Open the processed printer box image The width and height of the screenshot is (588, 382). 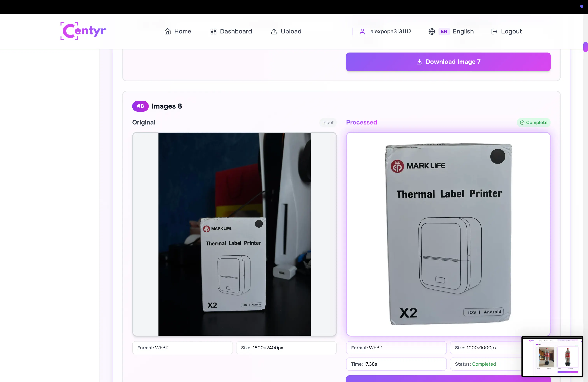pyautogui.click(x=448, y=234)
